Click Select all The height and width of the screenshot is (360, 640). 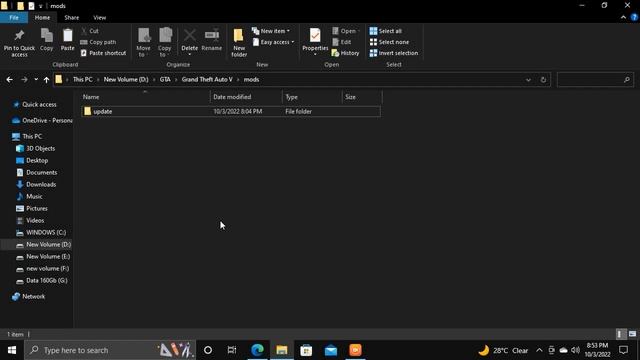coord(386,31)
